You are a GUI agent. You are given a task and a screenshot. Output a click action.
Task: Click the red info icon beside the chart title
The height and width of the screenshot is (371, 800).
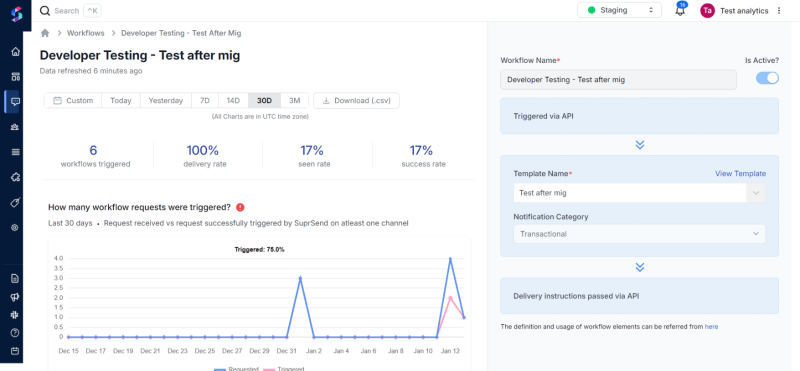tap(240, 207)
